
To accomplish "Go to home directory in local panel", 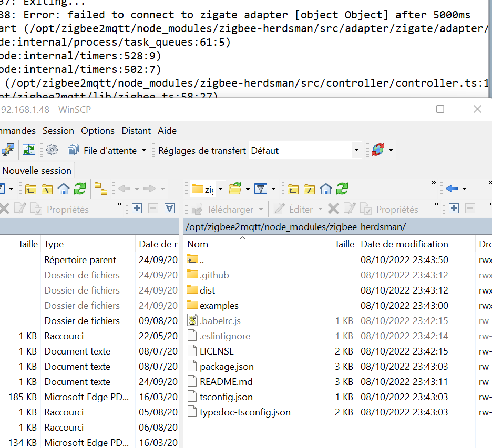I will [64, 189].
